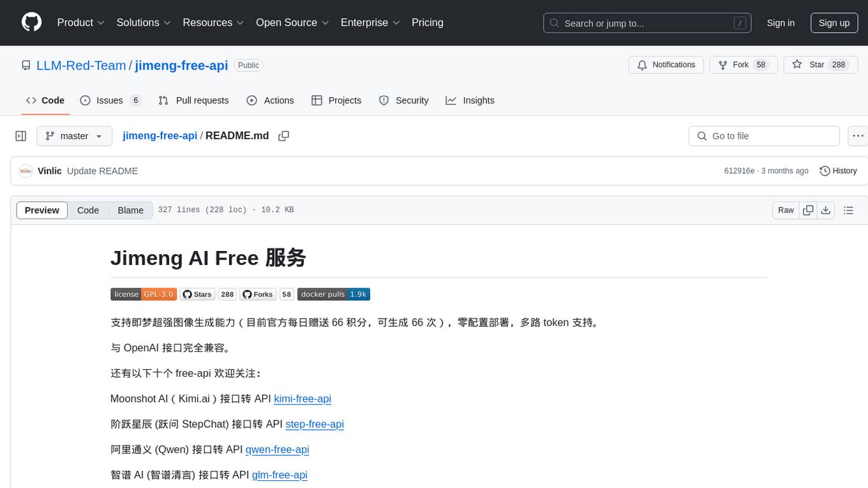
Task: Switch to Code view of README
Action: tap(88, 210)
